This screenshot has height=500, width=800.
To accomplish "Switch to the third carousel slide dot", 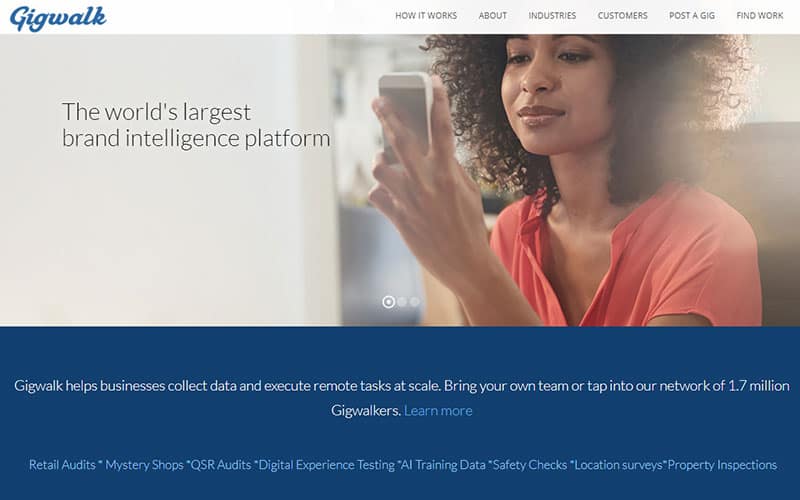I will 415,302.
